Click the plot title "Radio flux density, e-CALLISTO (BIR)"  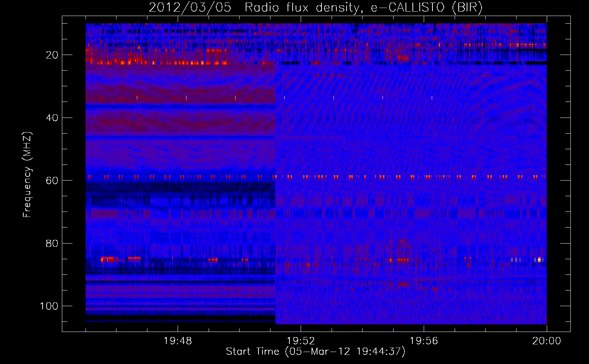pos(363,8)
